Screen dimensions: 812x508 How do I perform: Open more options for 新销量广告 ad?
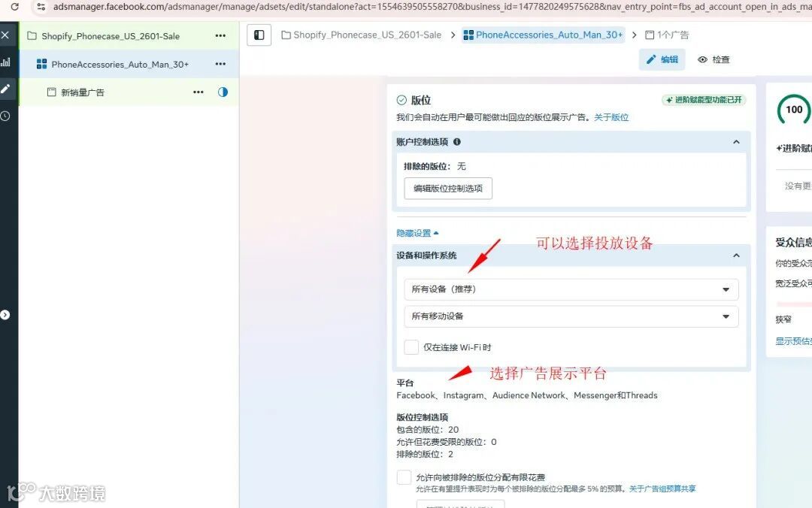[x=198, y=92]
